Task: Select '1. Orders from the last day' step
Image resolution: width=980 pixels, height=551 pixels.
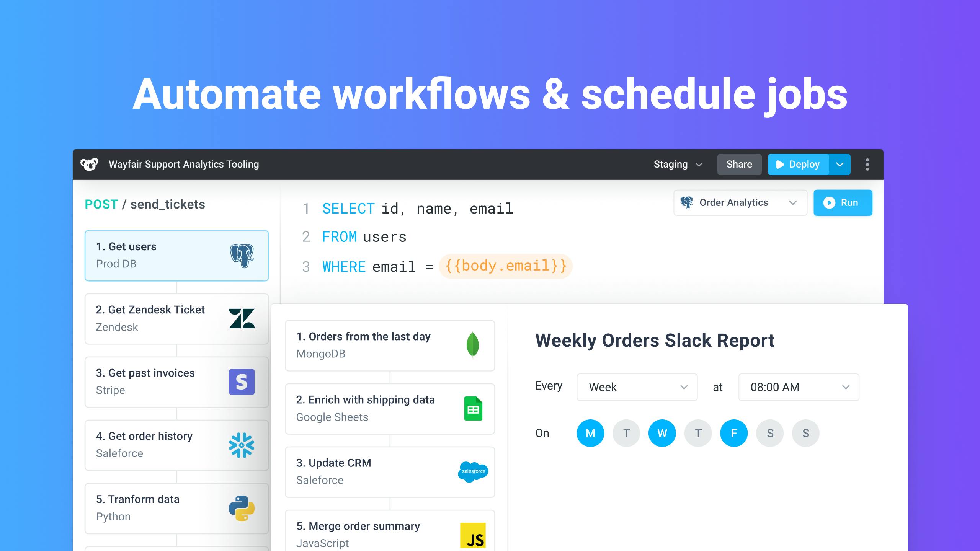Action: pos(390,346)
